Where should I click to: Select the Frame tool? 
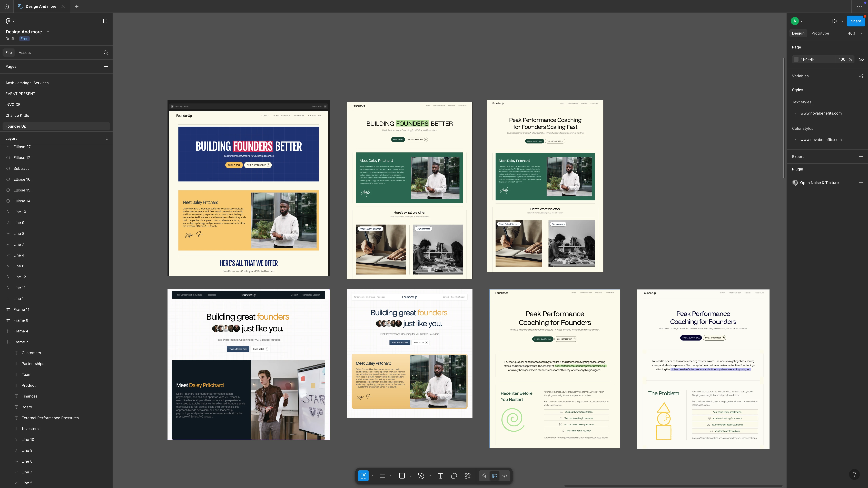point(382,476)
